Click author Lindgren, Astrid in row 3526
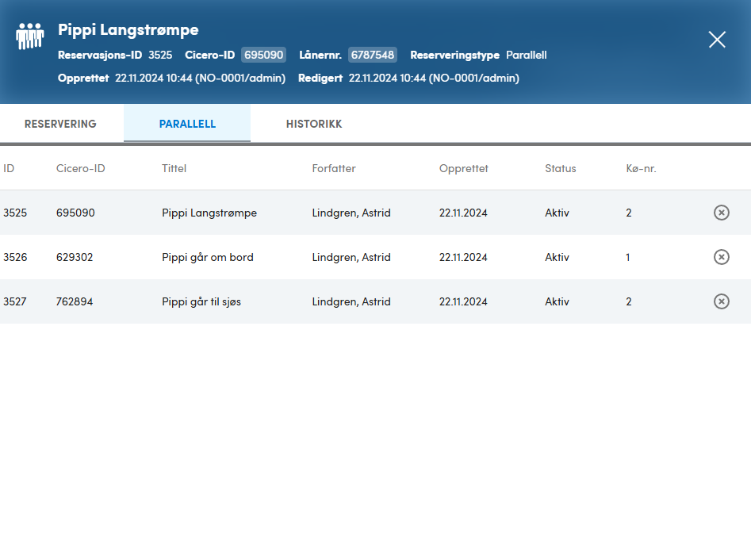 tap(351, 257)
